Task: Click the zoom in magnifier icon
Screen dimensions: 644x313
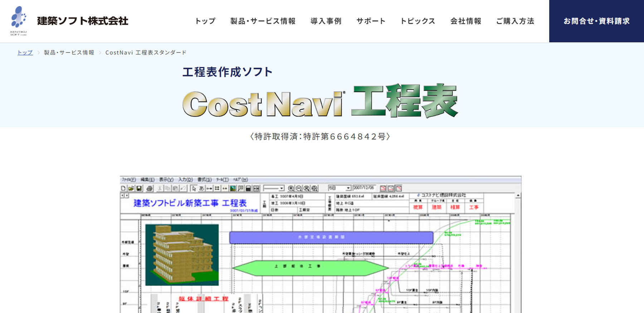Action: coord(291,188)
